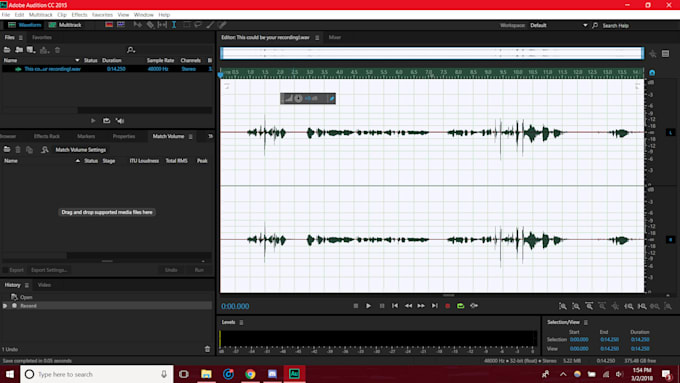Click the transport Pause button
The width and height of the screenshot is (680, 383).
pos(382,306)
